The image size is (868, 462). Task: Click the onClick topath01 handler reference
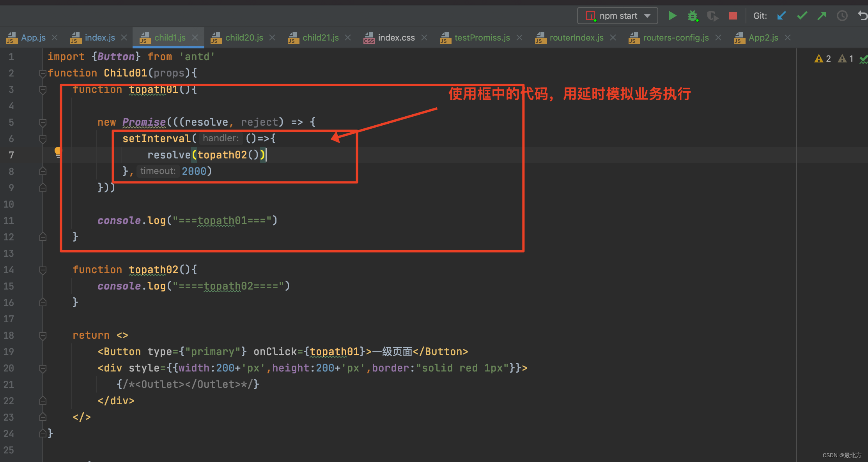click(x=334, y=352)
